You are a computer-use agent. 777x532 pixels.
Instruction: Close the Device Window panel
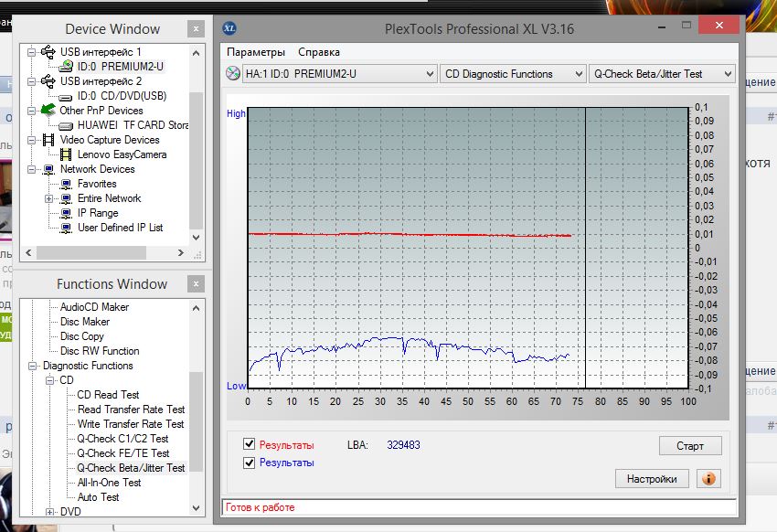click(x=196, y=28)
